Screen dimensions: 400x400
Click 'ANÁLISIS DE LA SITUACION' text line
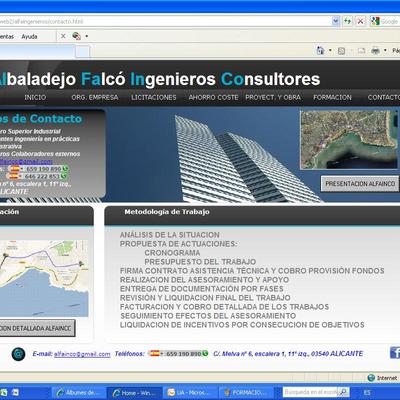click(170, 235)
